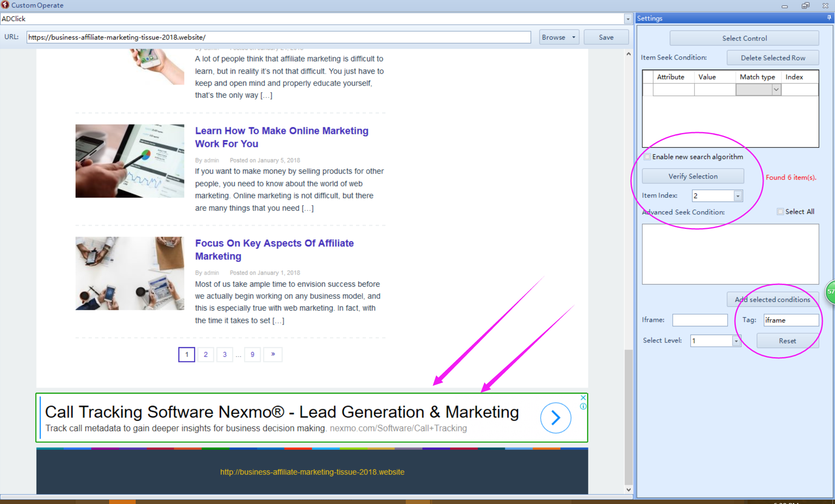Image resolution: width=835 pixels, height=504 pixels.
Task: Click the Verify Selection button
Action: pyautogui.click(x=693, y=176)
